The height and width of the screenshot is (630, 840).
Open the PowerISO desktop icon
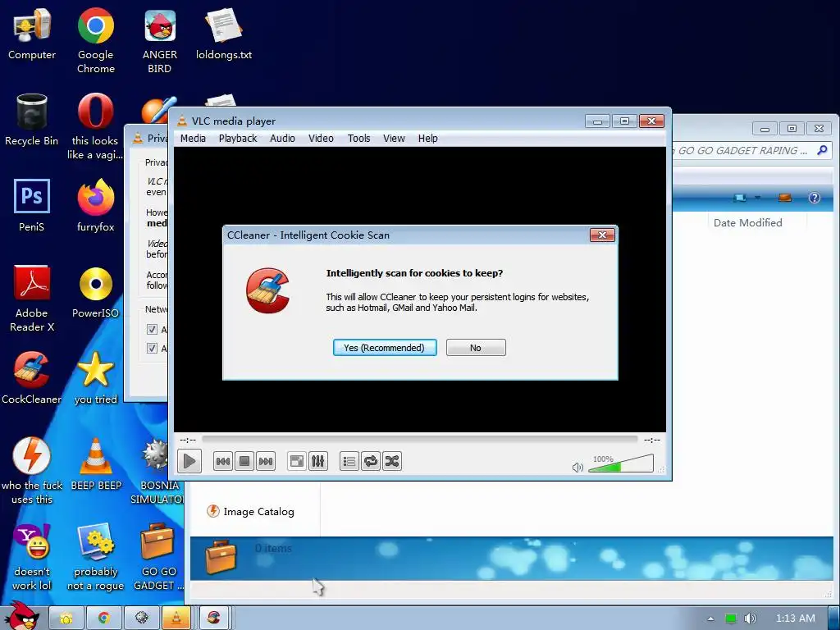(x=95, y=292)
